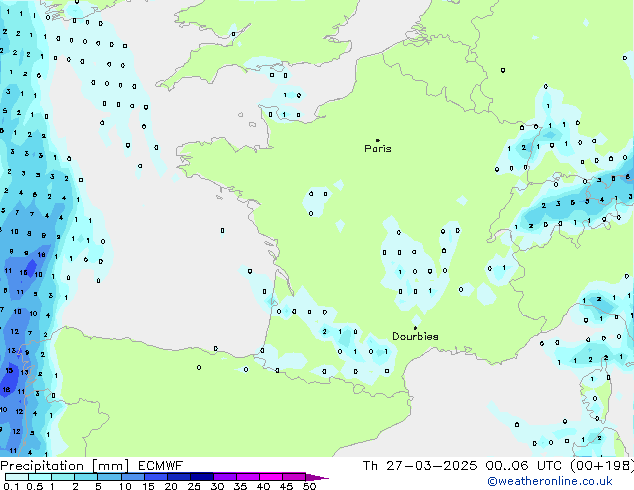The height and width of the screenshot is (490, 634).
Task: Select the 2–5 mm legend color swatch
Action: tap(86, 477)
